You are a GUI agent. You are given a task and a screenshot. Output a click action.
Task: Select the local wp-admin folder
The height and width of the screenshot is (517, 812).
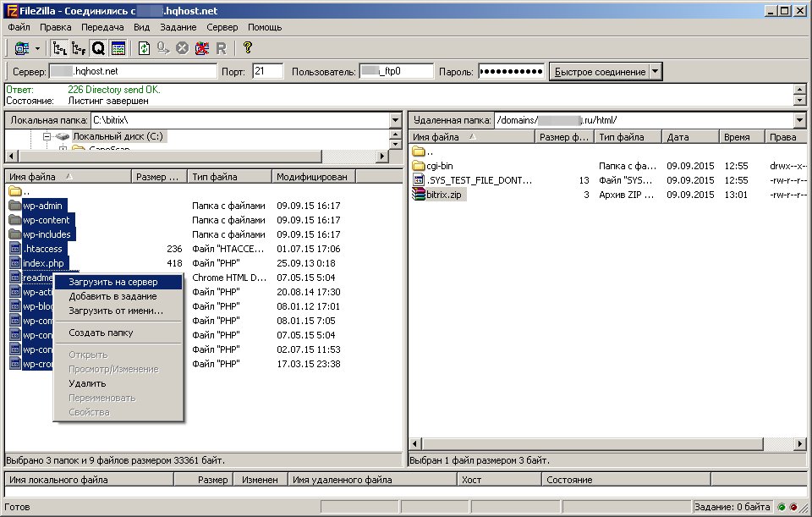(42, 206)
